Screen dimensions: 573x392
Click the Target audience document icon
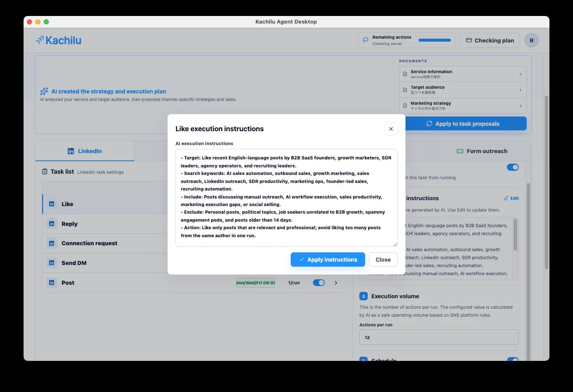405,90
